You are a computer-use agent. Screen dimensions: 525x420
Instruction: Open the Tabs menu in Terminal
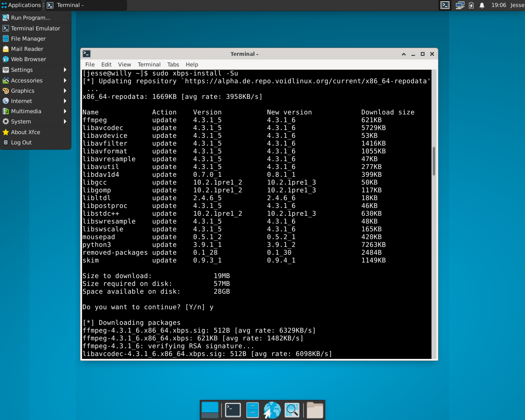[173, 64]
